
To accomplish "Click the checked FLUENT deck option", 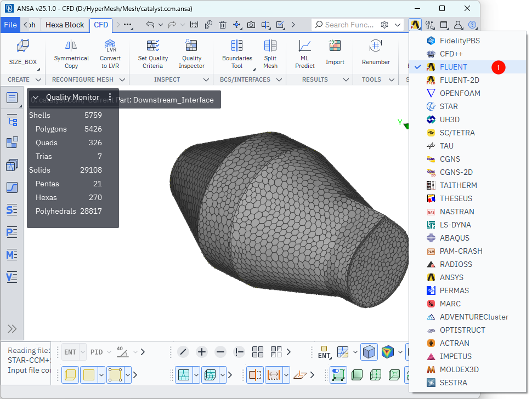I will coord(453,67).
